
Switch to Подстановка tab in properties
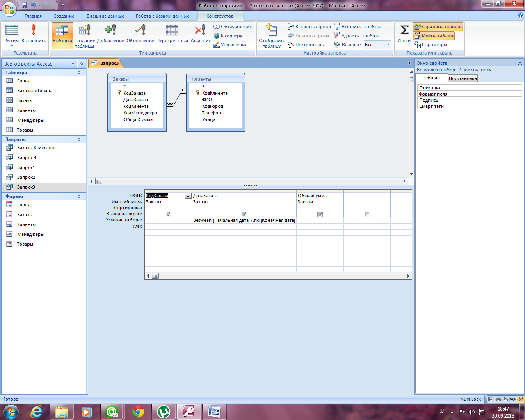click(463, 78)
